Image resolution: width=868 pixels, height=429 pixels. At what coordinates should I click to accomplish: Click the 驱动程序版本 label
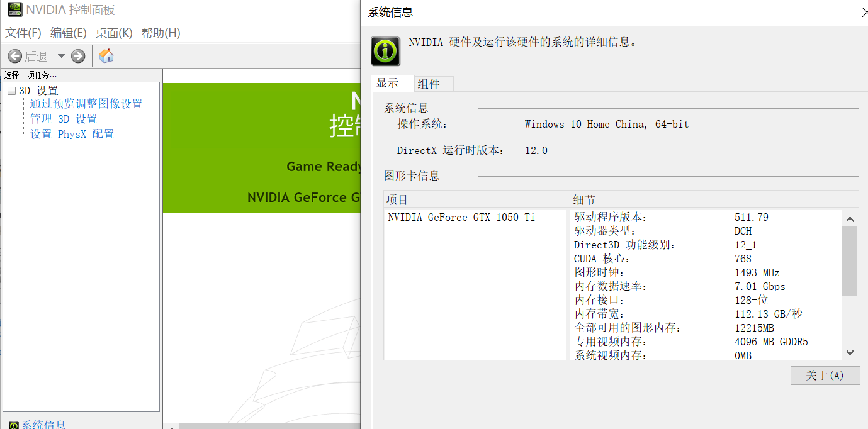[611, 217]
